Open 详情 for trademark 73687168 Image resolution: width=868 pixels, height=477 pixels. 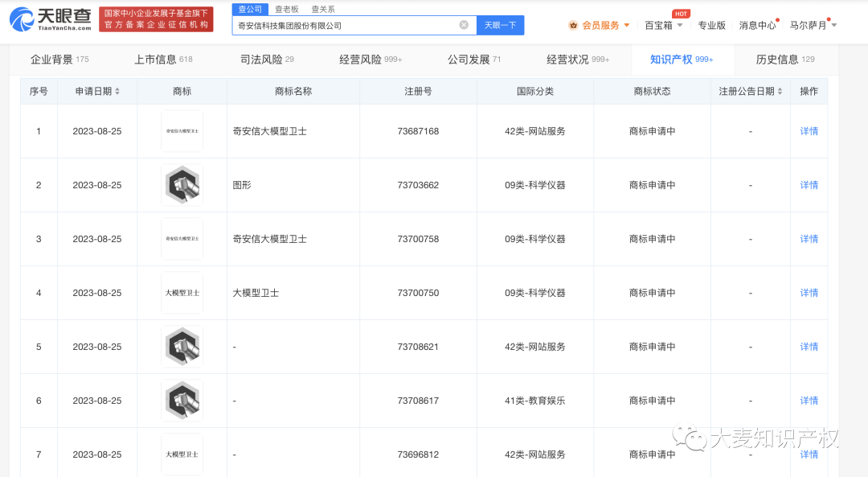(x=808, y=130)
